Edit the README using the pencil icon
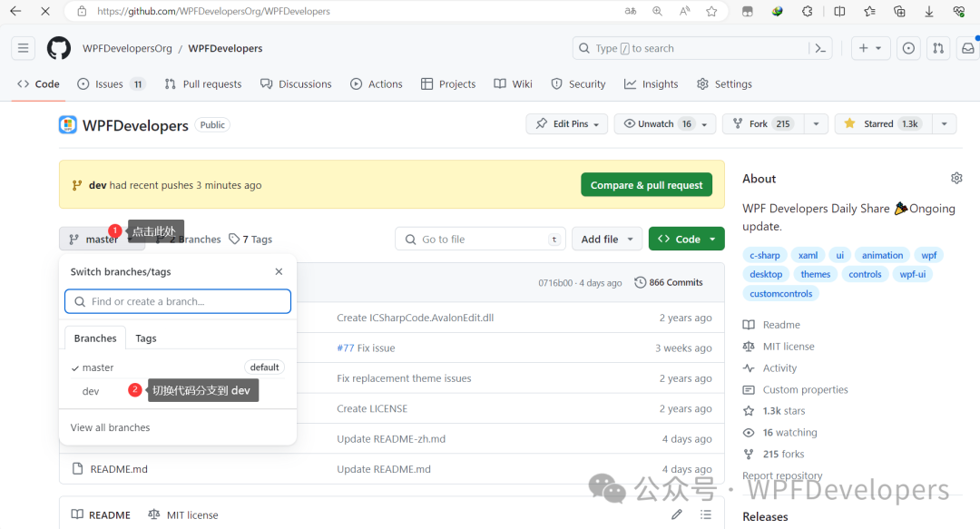 [x=676, y=514]
